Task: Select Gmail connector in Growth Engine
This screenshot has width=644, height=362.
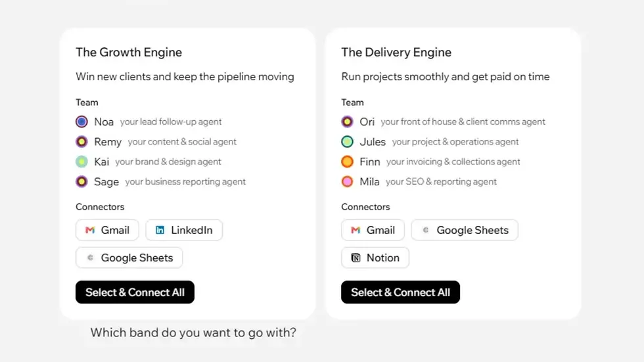Action: pos(107,230)
